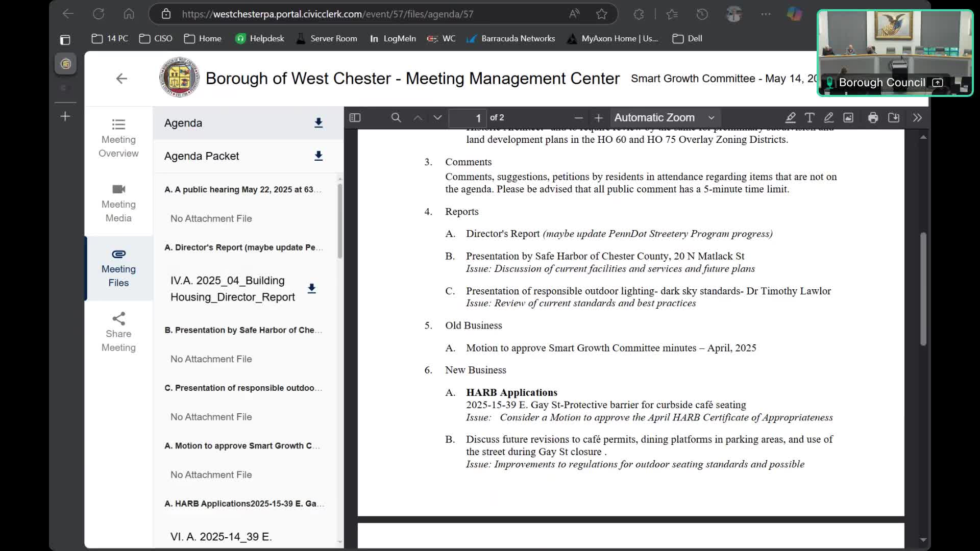Click 'A. HARB Applications2025-15-39' list item
The width and height of the screenshot is (980, 551).
coord(244,504)
